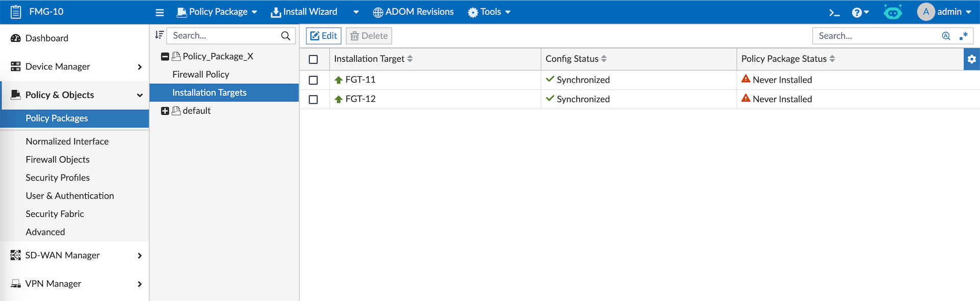The width and height of the screenshot is (980, 301).
Task: Open the Tools menu
Action: [489, 12]
